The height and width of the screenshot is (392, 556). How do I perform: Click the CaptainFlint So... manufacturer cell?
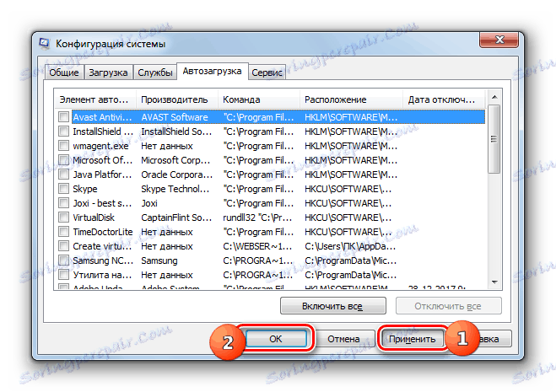pos(176,217)
